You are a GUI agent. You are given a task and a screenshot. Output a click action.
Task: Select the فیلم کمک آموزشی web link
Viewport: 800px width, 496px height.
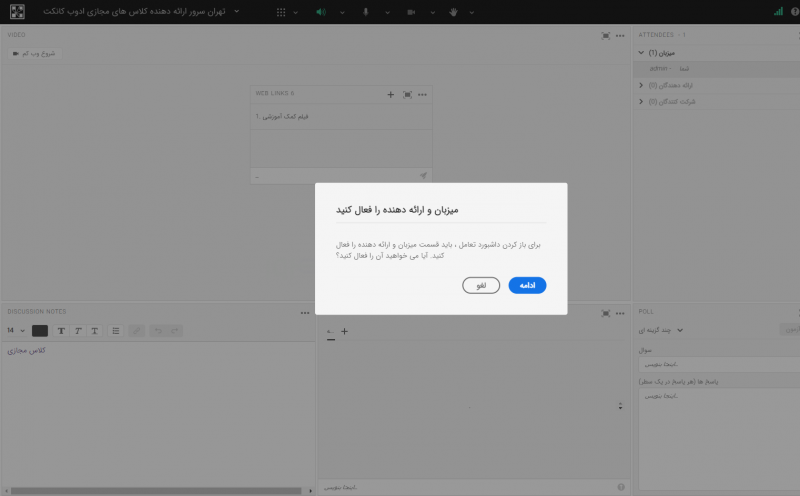click(341, 116)
